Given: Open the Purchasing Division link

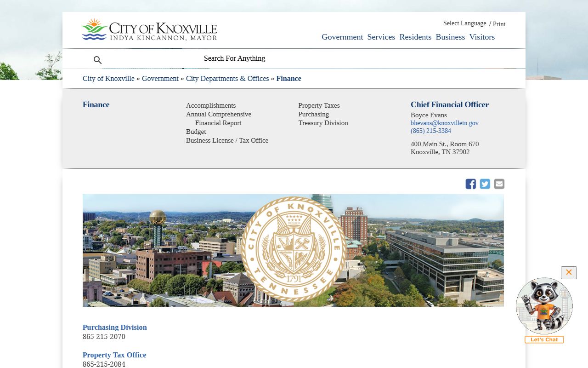Looking at the screenshot, I should (115, 328).
